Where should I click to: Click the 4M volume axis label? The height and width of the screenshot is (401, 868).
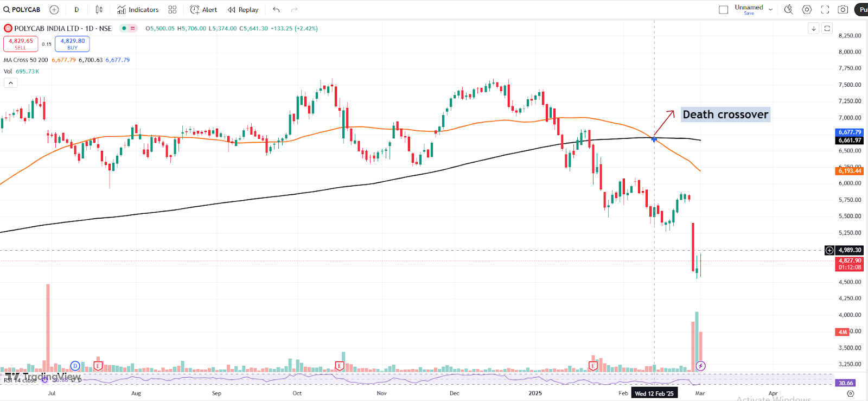(843, 332)
